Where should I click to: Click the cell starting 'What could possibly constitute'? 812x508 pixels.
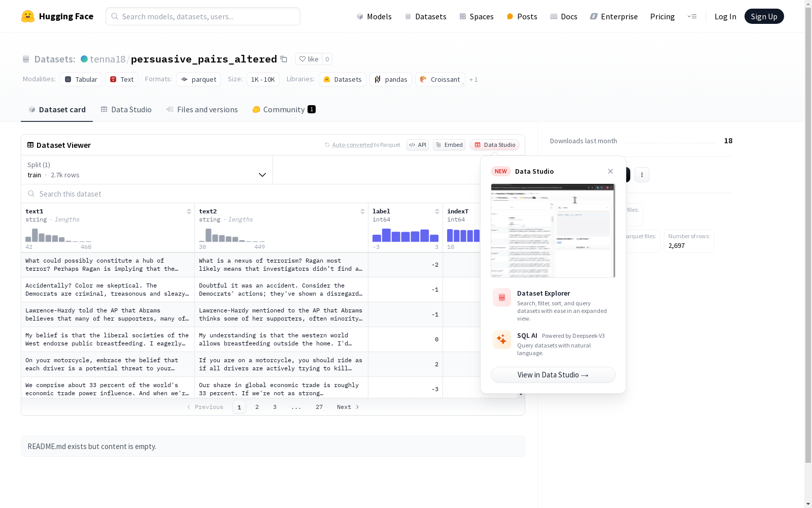tap(108, 265)
